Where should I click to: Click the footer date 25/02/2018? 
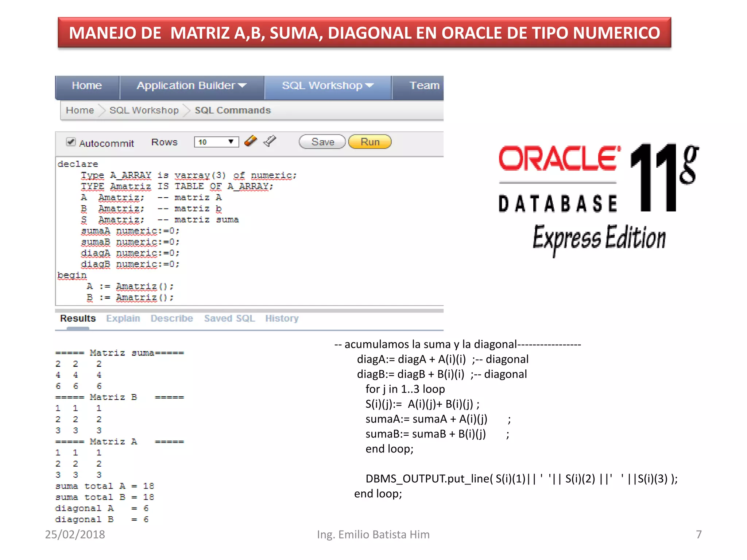pyautogui.click(x=75, y=534)
